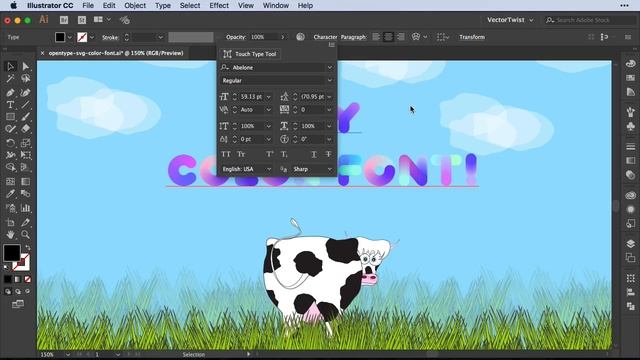Swap fill and stroke colors
This screenshot has height=360, width=640.
coord(28,248)
